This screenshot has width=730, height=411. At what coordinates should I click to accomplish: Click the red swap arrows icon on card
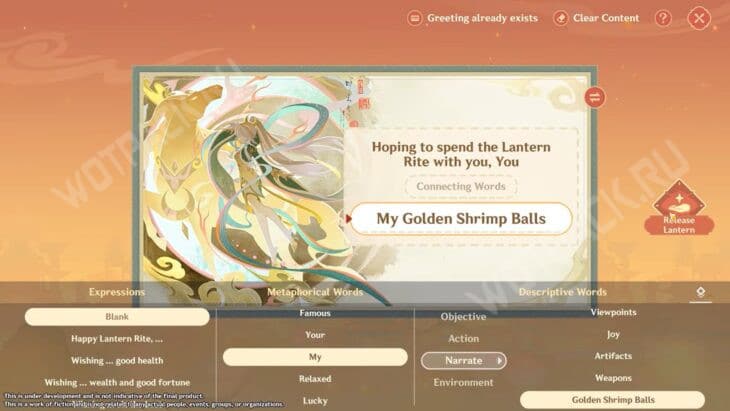595,97
